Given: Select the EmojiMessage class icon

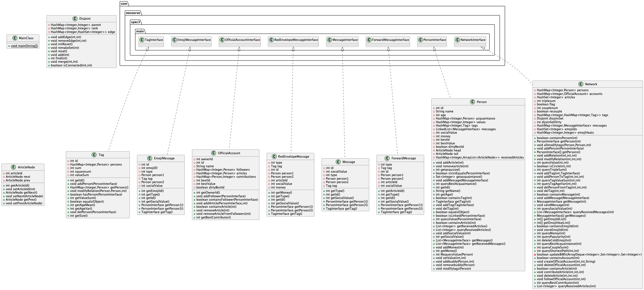Looking at the screenshot, I should [x=150, y=158].
